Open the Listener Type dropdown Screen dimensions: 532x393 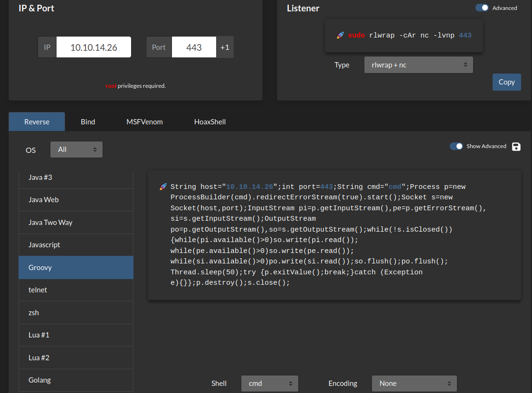[418, 65]
